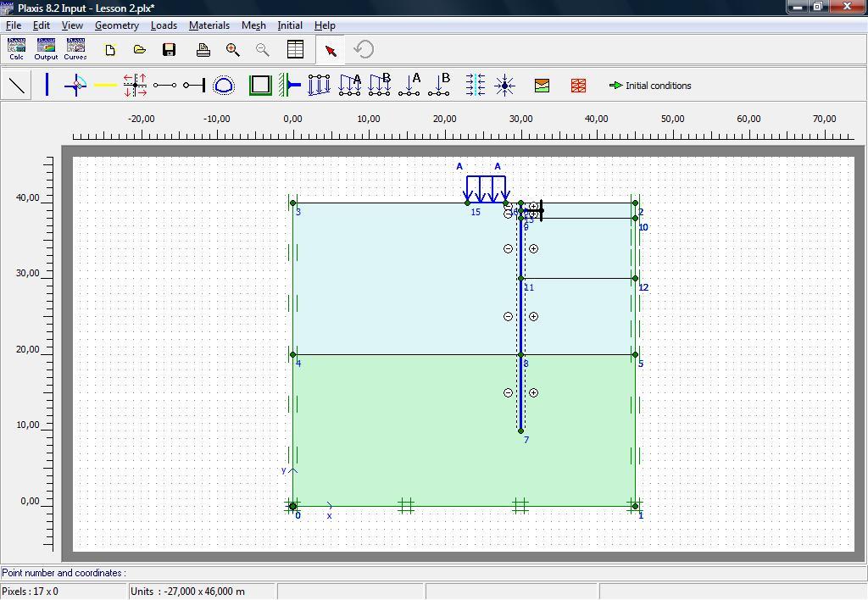Select geometry point 4 on left boundary
The height and width of the screenshot is (600, 868).
click(x=292, y=355)
